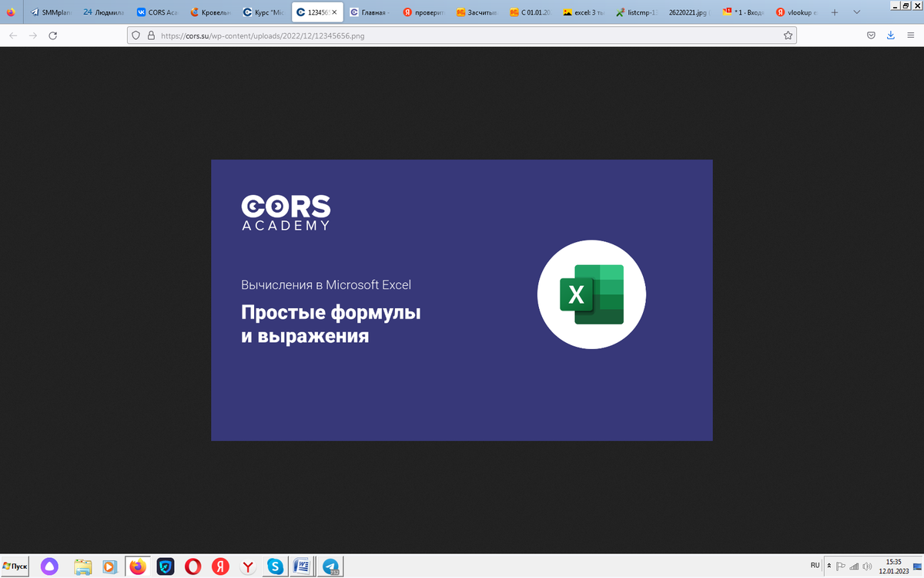This screenshot has width=924, height=578.
Task: Reload the current page
Action: [x=52, y=35]
